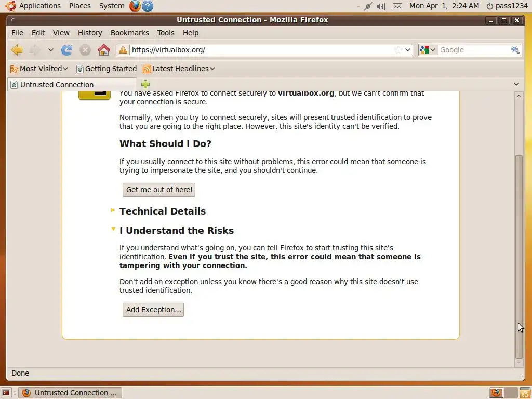Click Get me out of here! button
Viewport: 532px width, 399px height.
(159, 190)
